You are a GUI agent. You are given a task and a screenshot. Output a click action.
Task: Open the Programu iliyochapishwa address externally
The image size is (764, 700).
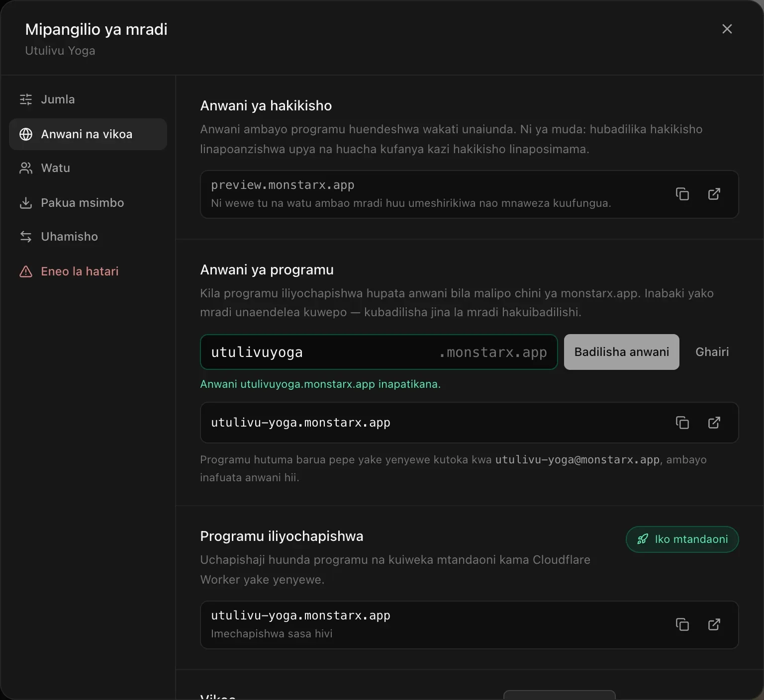[714, 624]
